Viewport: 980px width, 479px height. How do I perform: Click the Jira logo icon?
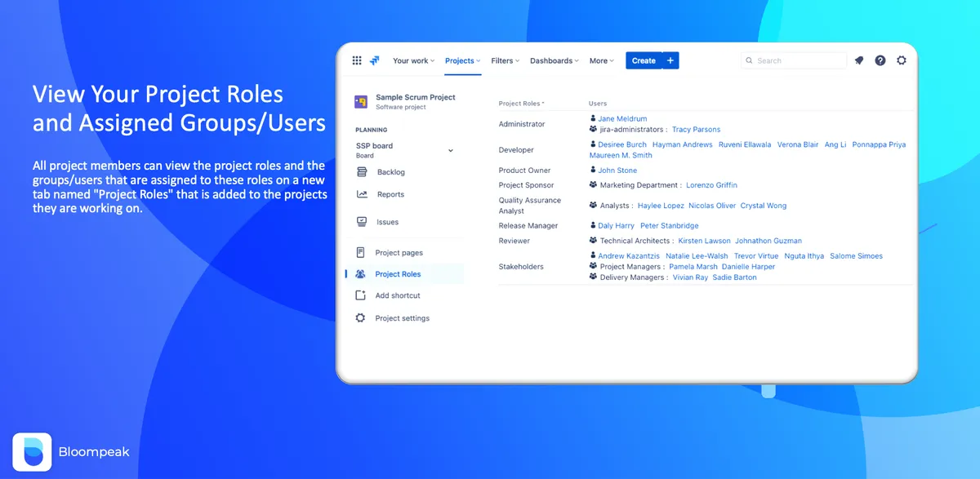pyautogui.click(x=375, y=60)
